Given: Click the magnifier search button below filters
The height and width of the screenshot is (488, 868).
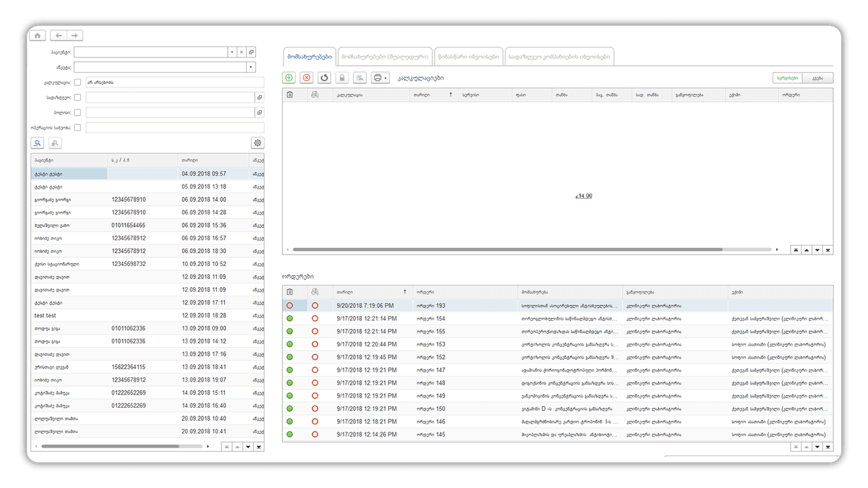Looking at the screenshot, I should point(38,143).
